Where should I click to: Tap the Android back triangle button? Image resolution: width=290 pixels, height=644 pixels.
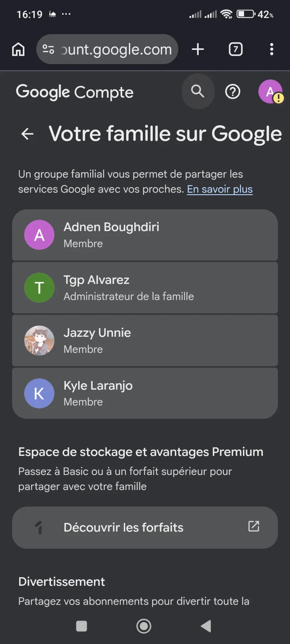click(x=206, y=626)
